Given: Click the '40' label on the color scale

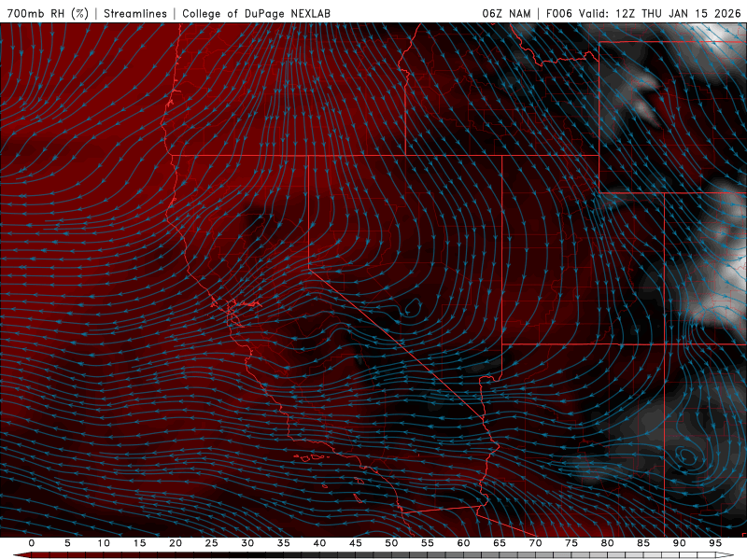Looking at the screenshot, I should point(319,543).
